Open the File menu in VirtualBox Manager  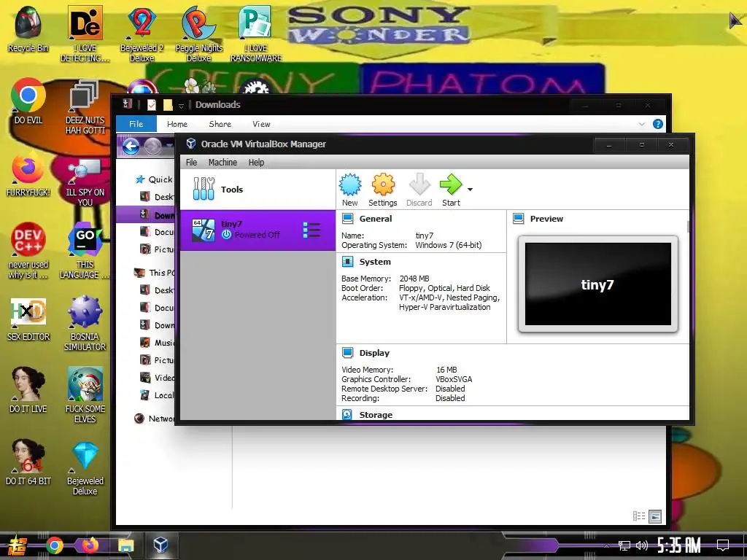(192, 163)
